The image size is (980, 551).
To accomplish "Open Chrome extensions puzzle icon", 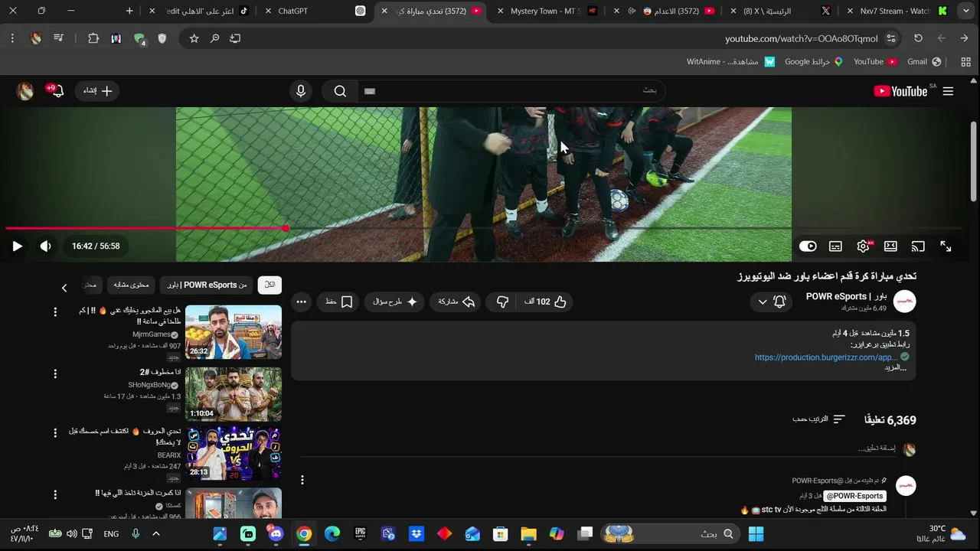I will click(93, 38).
